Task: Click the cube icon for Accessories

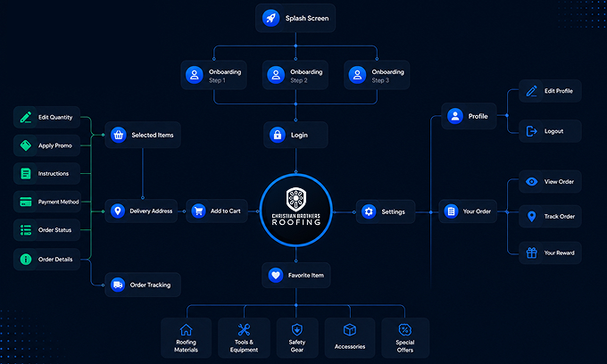Action: click(x=350, y=330)
